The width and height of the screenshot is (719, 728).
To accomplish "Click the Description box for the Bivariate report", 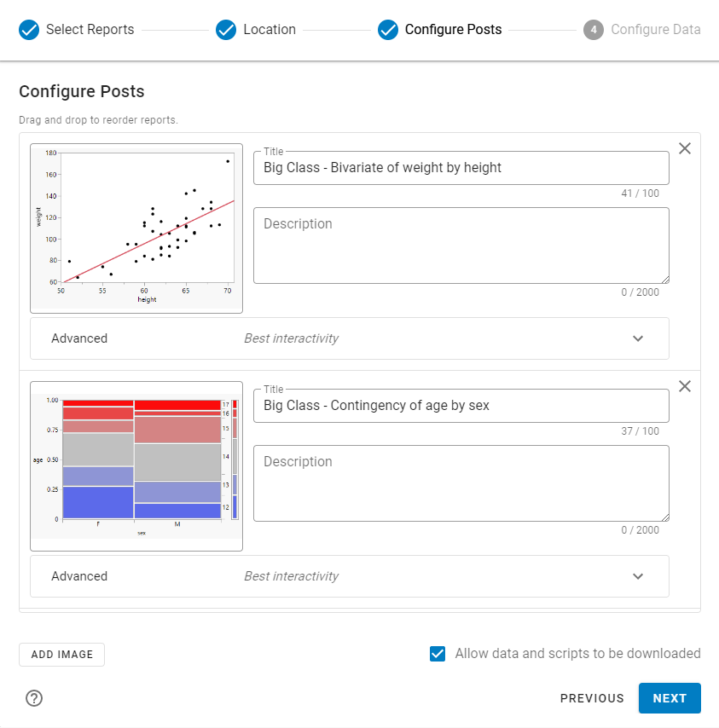I will pos(461,246).
